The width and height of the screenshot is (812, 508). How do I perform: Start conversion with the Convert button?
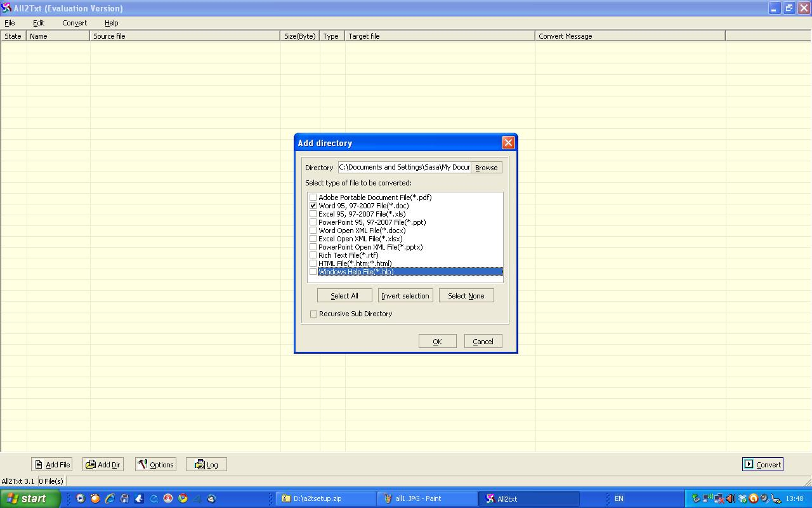tap(763, 464)
